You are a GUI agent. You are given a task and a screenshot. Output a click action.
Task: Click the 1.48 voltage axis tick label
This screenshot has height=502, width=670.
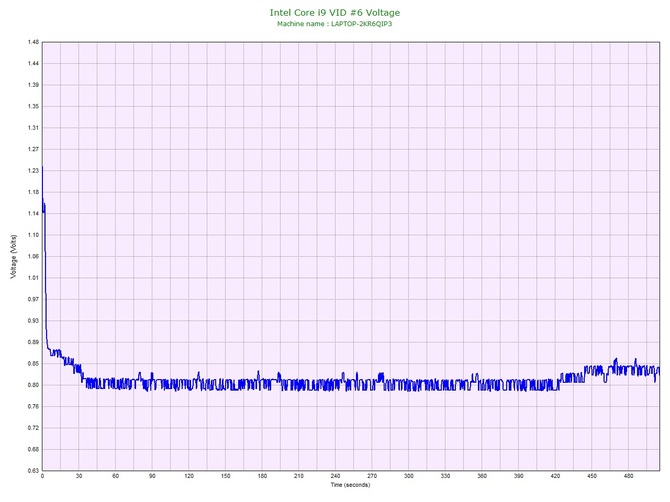click(33, 42)
